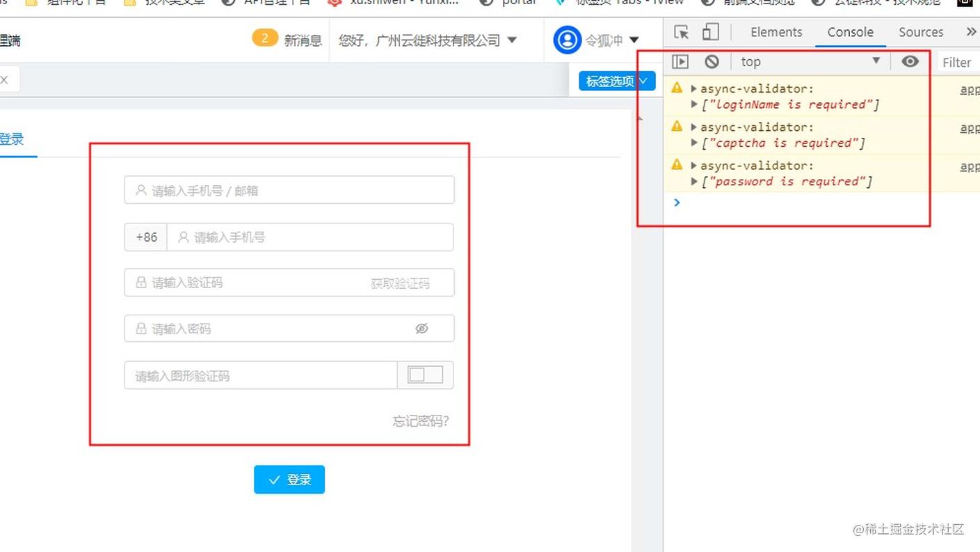Toggle the device toolbar in DevTools
Image resolution: width=980 pixels, height=552 pixels.
pyautogui.click(x=709, y=31)
